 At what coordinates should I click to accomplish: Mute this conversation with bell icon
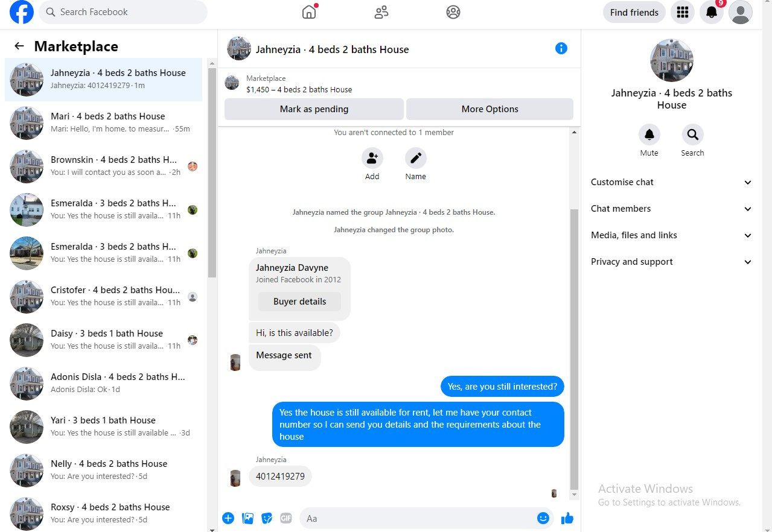649,135
